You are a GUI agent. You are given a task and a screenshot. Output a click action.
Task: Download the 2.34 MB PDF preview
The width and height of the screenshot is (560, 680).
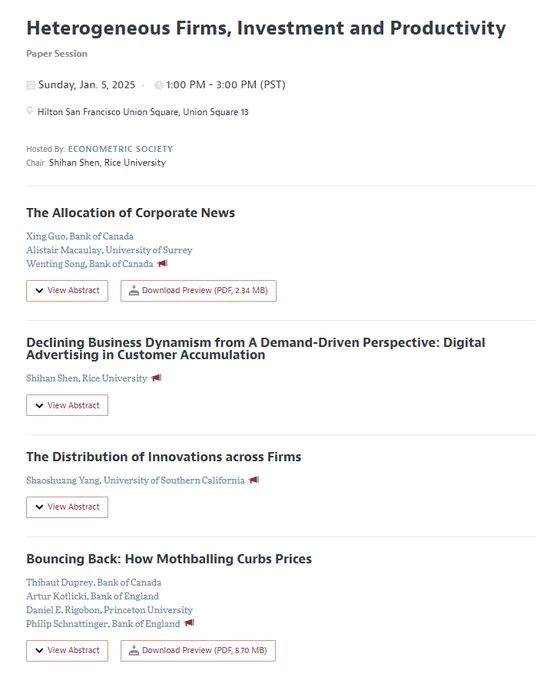[199, 291]
